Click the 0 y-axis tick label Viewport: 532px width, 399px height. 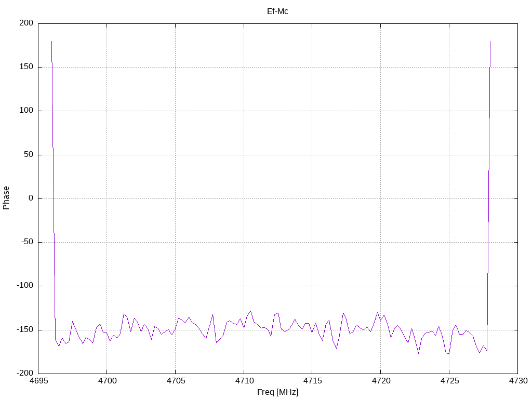tap(31, 198)
